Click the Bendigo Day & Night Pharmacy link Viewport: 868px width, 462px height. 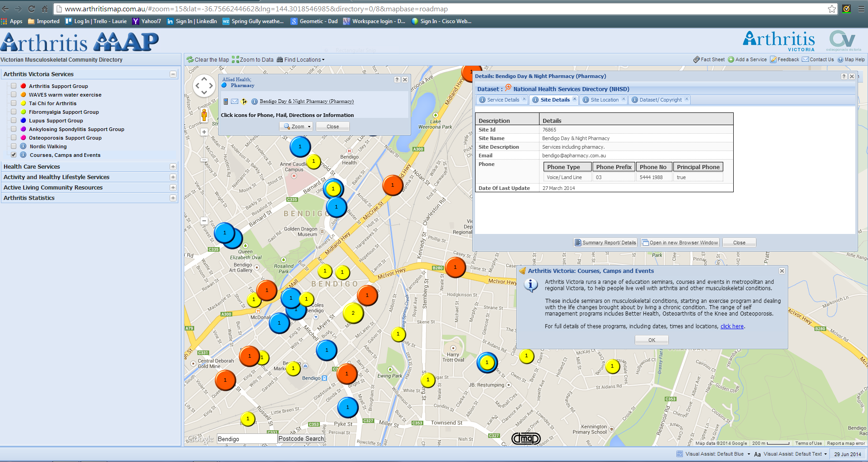[307, 102]
